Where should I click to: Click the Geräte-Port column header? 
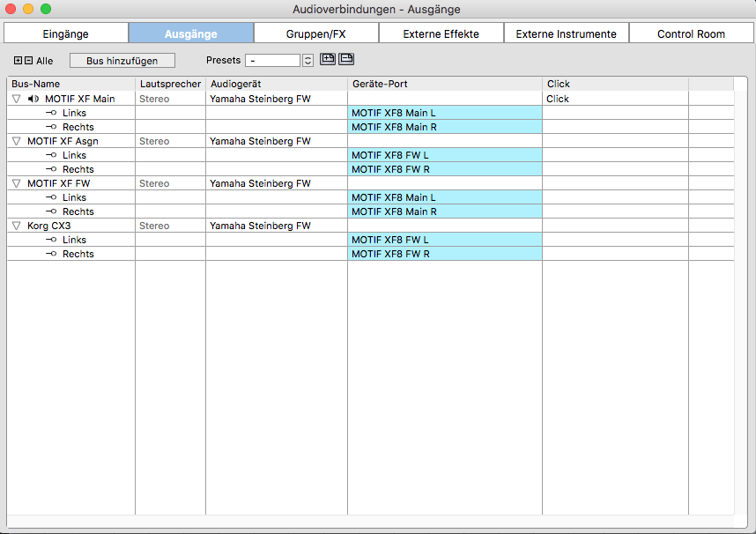[445, 84]
